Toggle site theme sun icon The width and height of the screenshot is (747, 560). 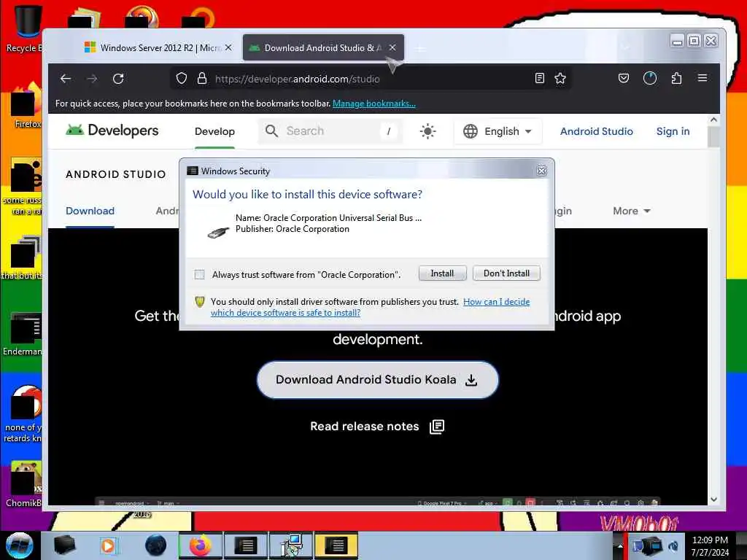coord(427,131)
